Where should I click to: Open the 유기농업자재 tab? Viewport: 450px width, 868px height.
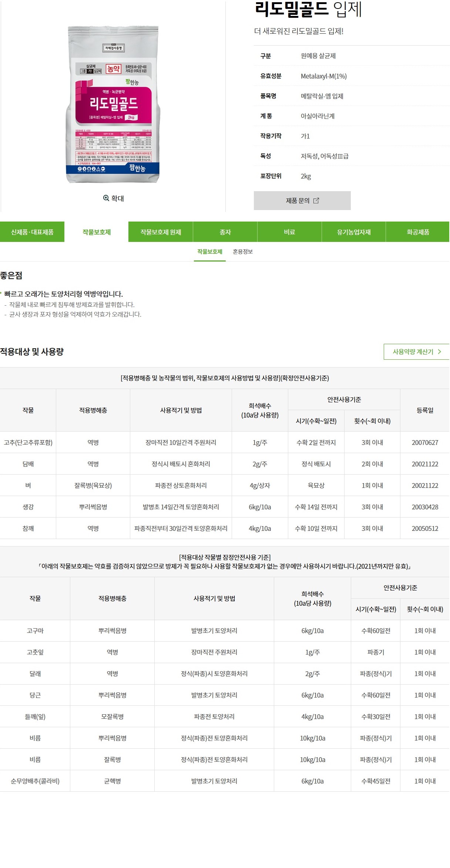(354, 232)
